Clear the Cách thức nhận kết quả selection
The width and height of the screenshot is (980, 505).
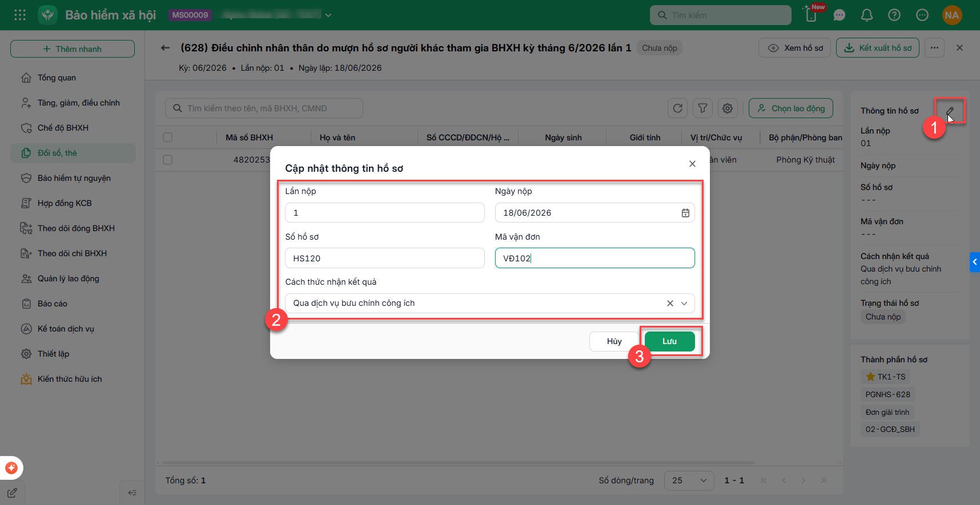coord(670,304)
